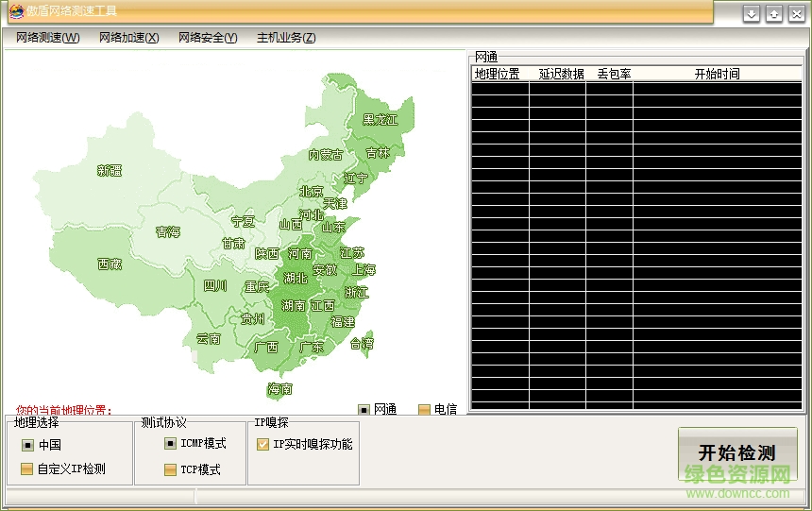Choose 自定义IP检测 location option
This screenshot has width=812, height=511.
26,469
